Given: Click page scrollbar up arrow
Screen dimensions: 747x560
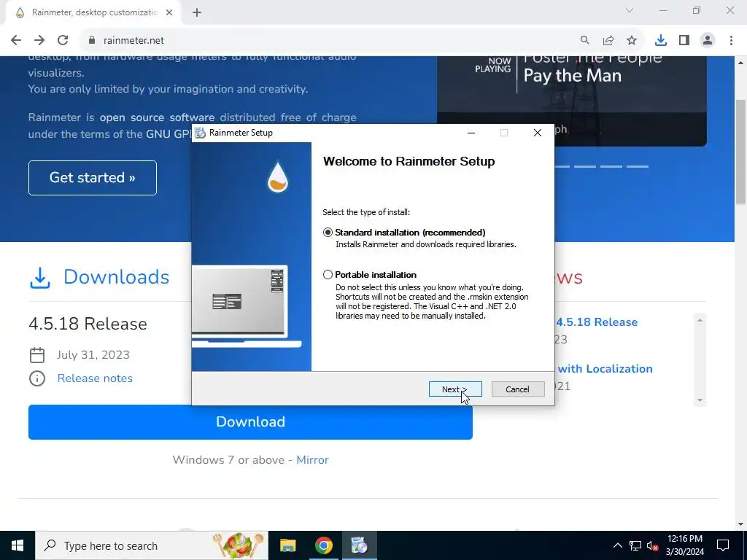Looking at the screenshot, I should (x=740, y=63).
